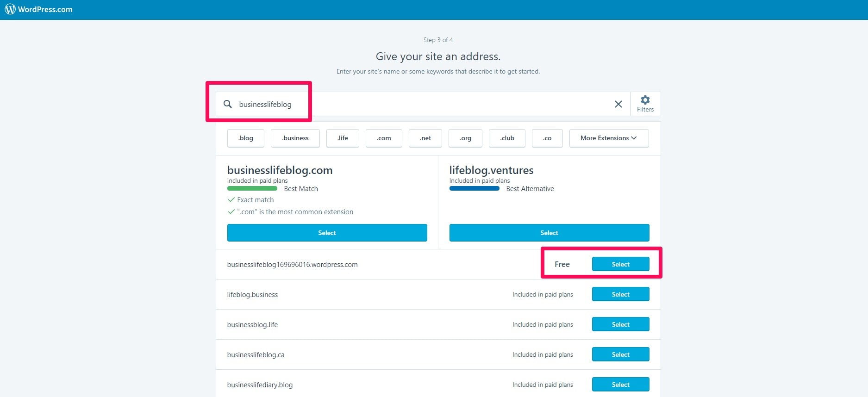Screen dimensions: 868x397
Task: Click the blue Best Alternative relevance bar
Action: tap(475, 188)
